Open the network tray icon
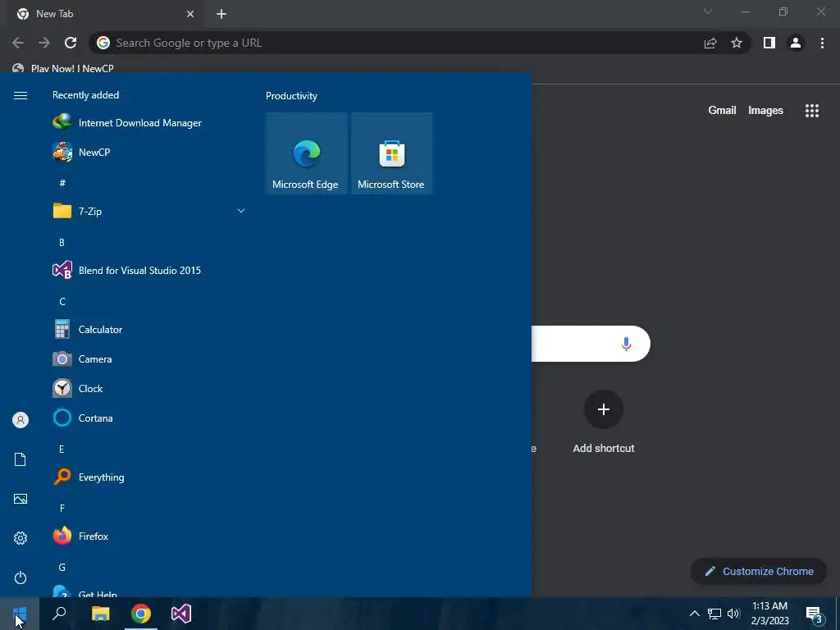This screenshot has height=630, width=840. (x=714, y=614)
